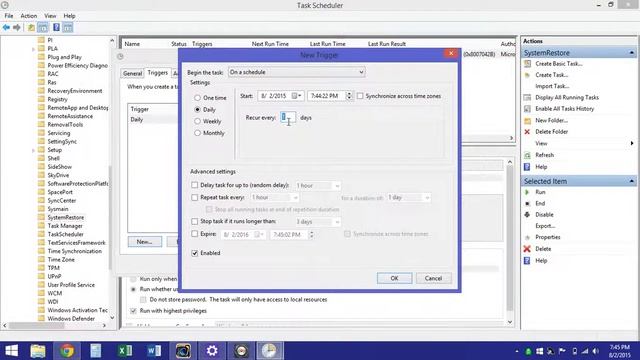Open the 3 days stop-task dropdown

318,222
